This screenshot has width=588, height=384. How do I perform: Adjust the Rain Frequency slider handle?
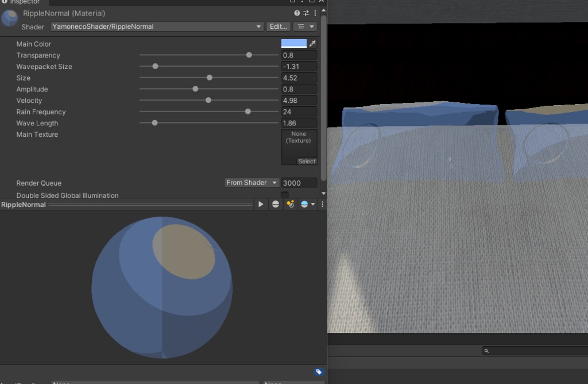point(248,112)
